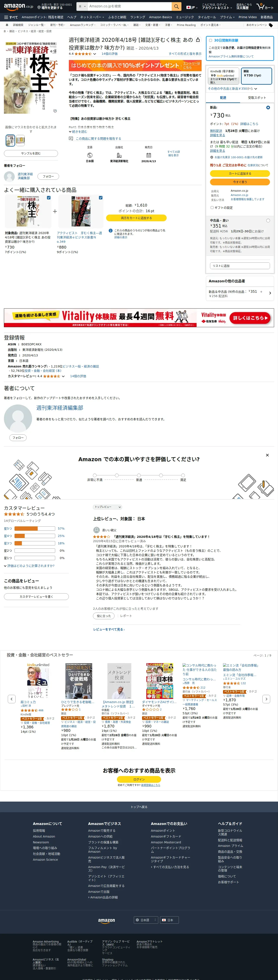Click the author avatar beside フォロー button
This screenshot has width=278, height=980.
pos(9,176)
